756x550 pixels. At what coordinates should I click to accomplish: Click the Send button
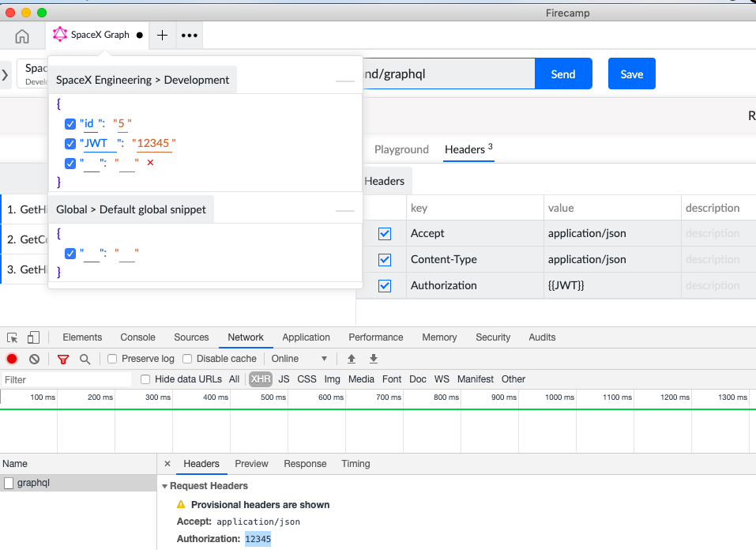[x=563, y=73]
